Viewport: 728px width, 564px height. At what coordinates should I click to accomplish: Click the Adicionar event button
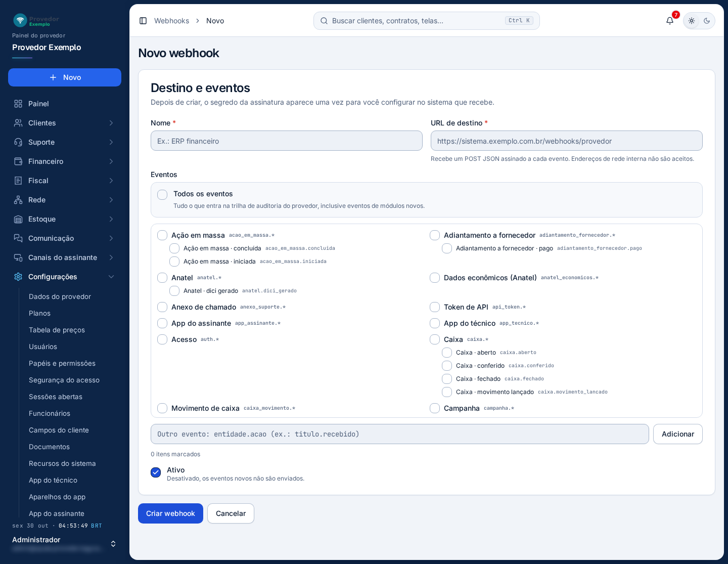point(678,434)
